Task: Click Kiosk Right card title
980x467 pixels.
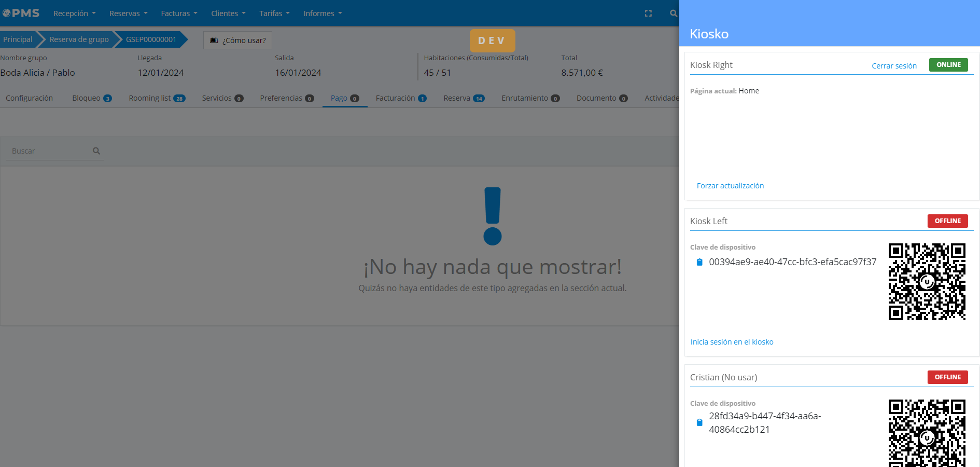Action: (711, 65)
